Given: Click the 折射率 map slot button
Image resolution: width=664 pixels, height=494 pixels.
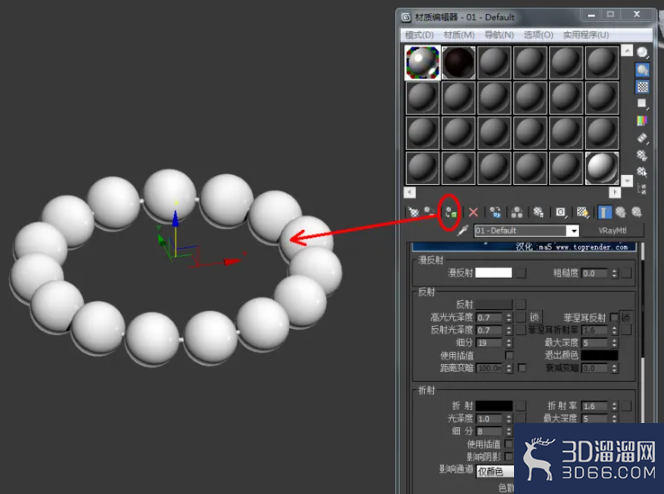Looking at the screenshot, I should tap(627, 406).
